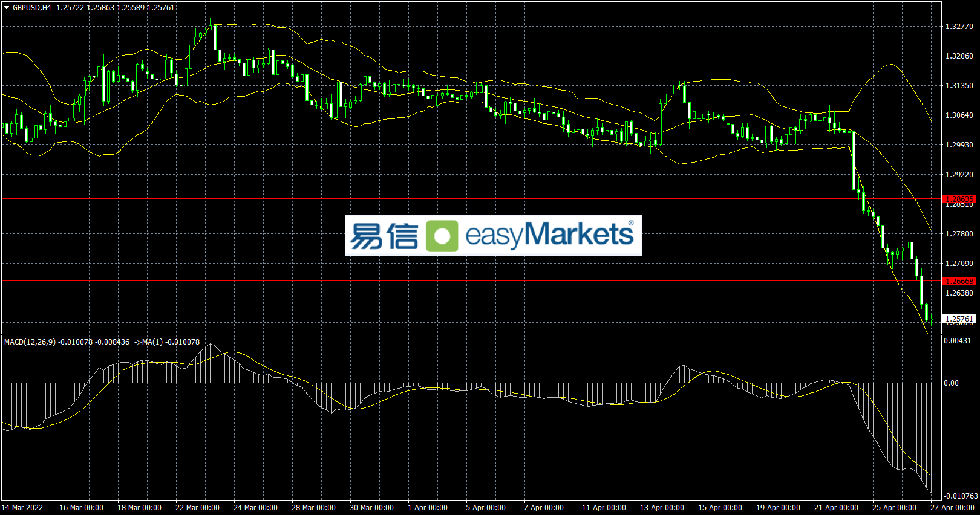980x515 pixels.
Task: Click the 1.32060 price axis label
Action: (x=959, y=56)
